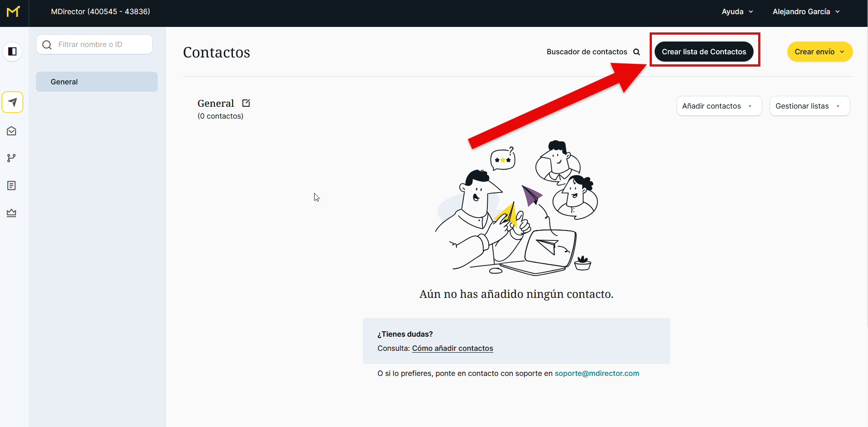868x427 pixels.
Task: Click the soporte@mdirector.com email link
Action: tap(596, 374)
